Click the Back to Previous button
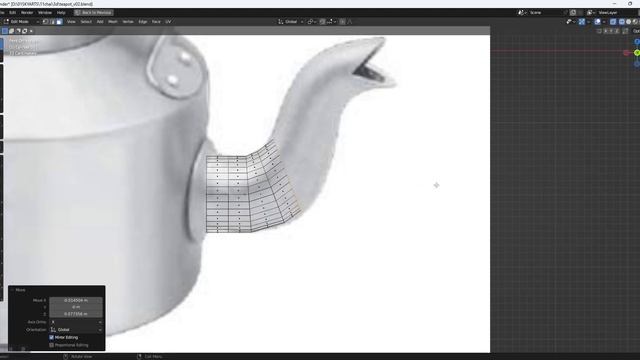Image resolution: width=640 pixels, height=360 pixels. point(93,13)
